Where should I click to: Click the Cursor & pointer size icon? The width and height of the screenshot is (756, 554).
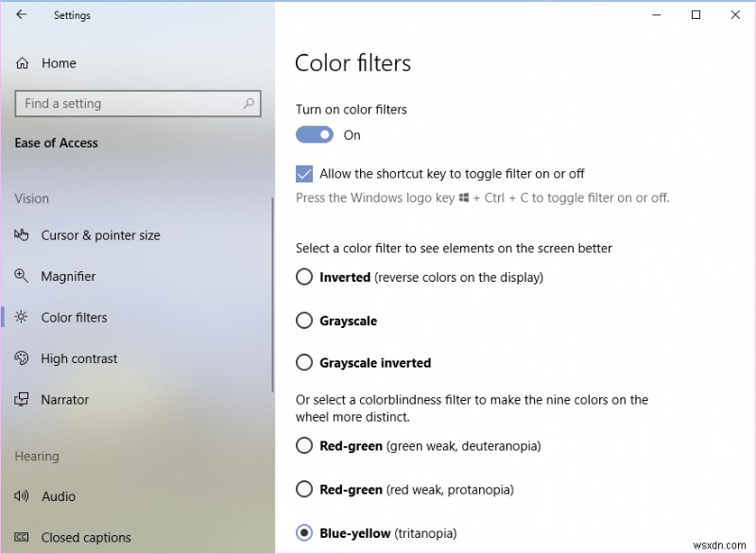pos(22,235)
